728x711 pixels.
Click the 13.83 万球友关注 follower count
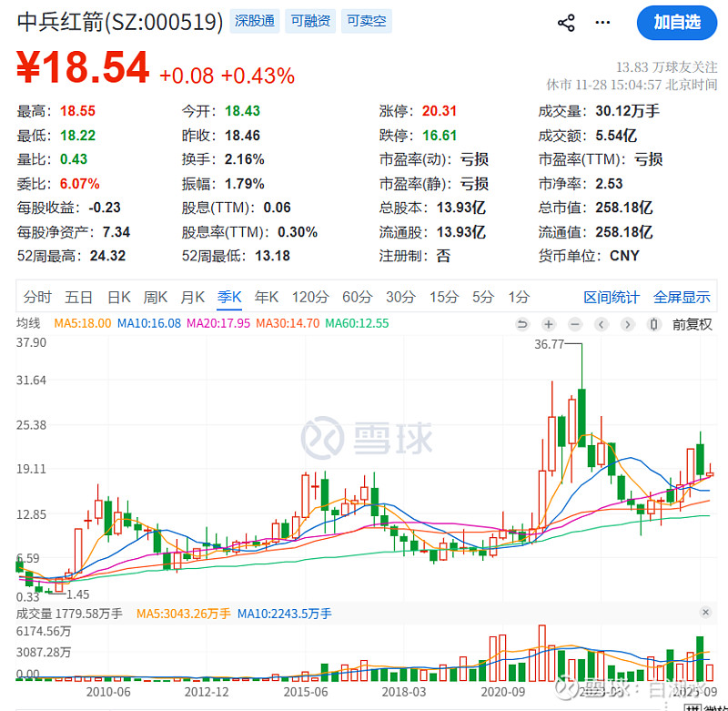tap(666, 67)
